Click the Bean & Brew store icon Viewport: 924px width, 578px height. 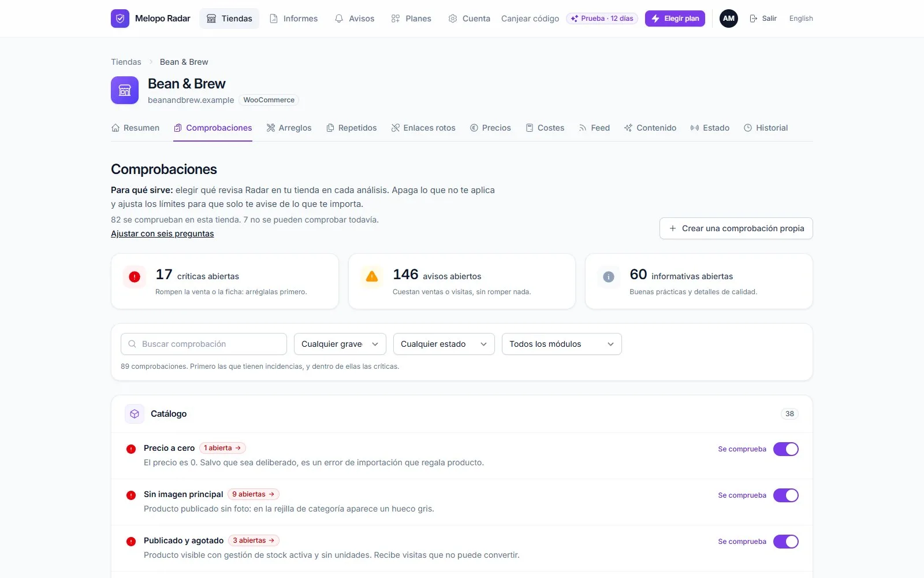(125, 90)
